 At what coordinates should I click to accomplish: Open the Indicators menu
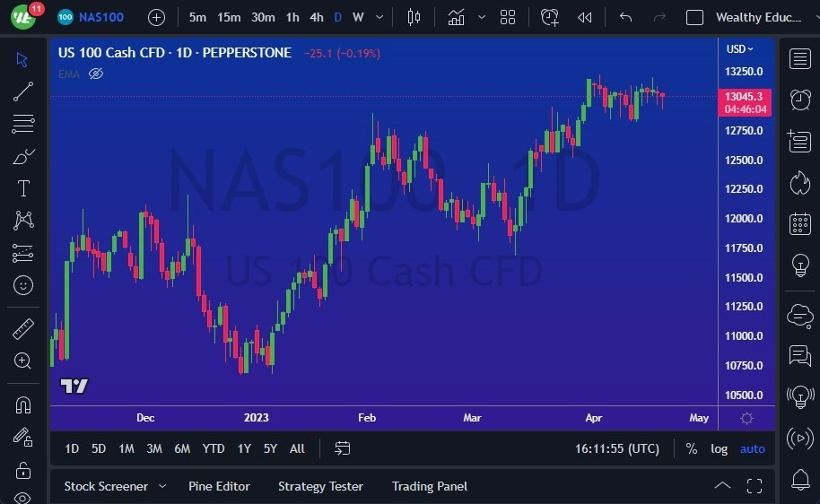(x=456, y=17)
